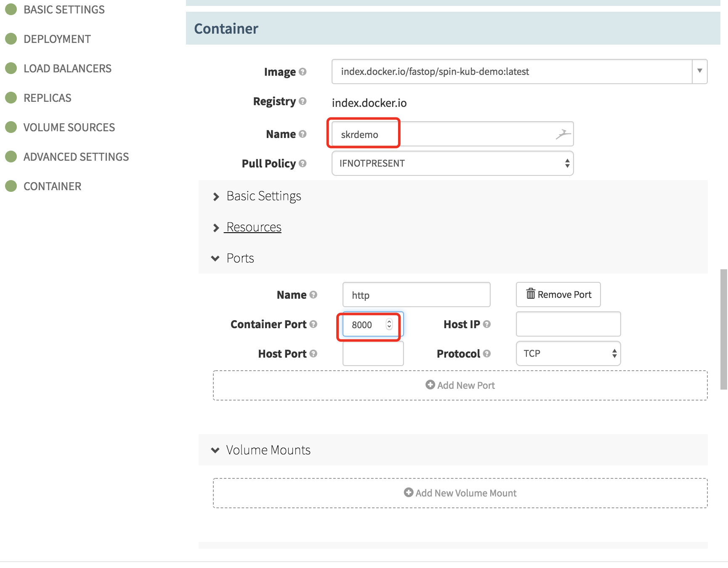Click the help icon next to Image
This screenshot has height=568, width=728.
302,72
